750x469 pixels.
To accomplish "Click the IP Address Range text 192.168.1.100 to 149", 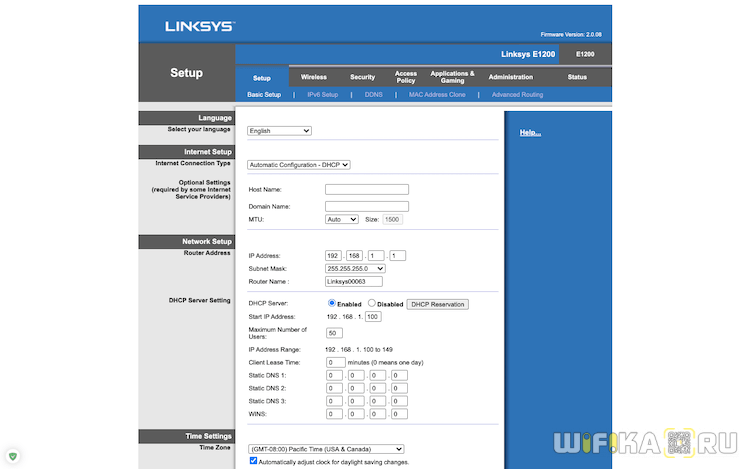I will [x=359, y=349].
